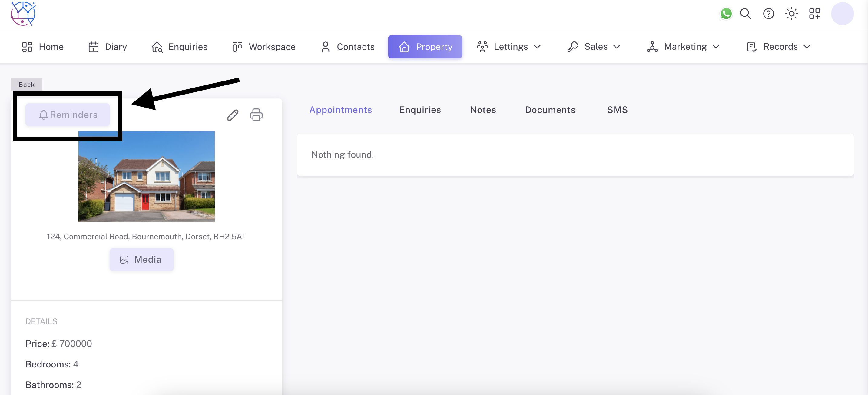The height and width of the screenshot is (395, 868).
Task: Click the search magnifier icon
Action: point(745,14)
